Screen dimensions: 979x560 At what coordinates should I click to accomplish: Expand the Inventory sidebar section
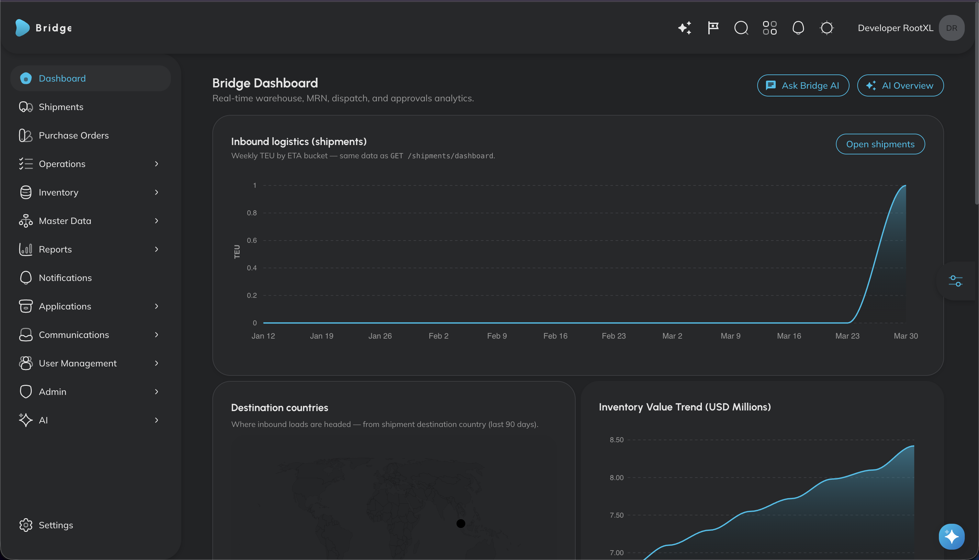point(156,192)
